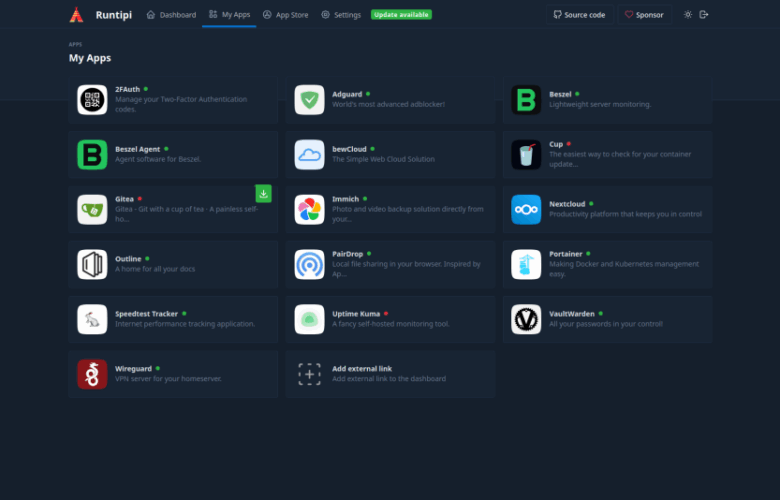Viewport: 780px width, 500px height.
Task: Click the Uptime Kuma title
Action: (x=356, y=313)
